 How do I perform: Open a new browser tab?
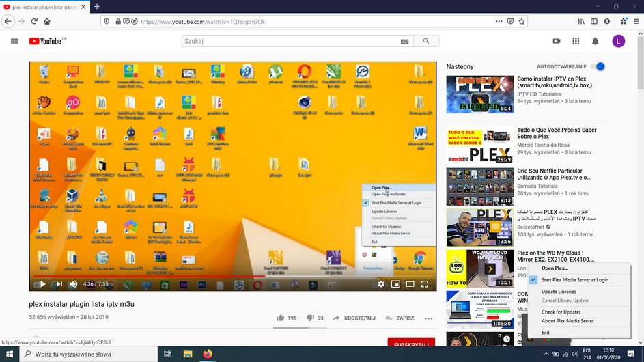tap(97, 7)
